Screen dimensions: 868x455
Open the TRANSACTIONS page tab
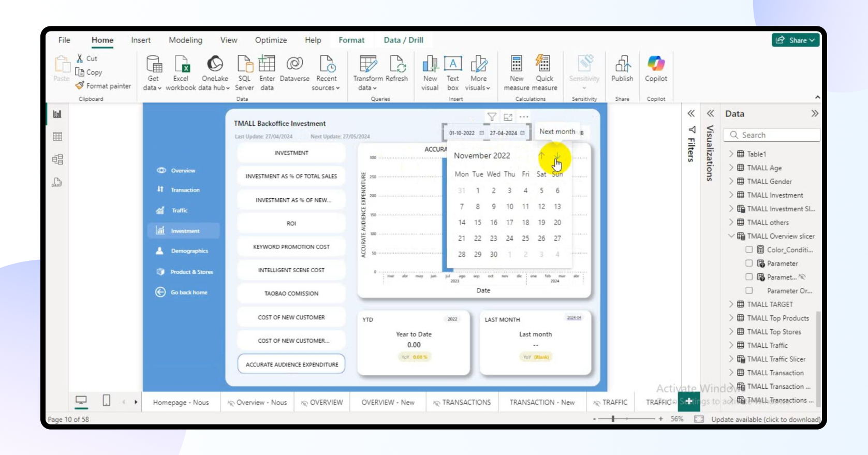tap(462, 402)
